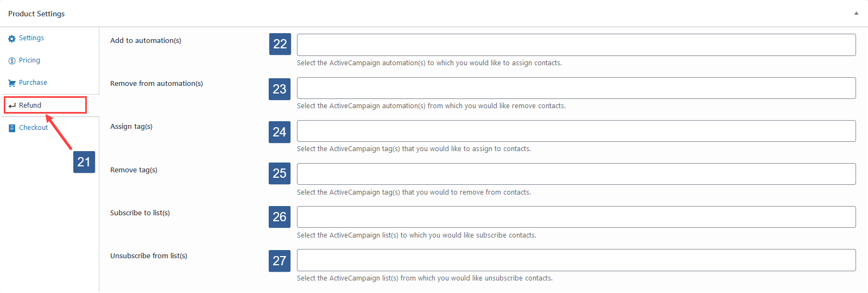Image resolution: width=868 pixels, height=293 pixels.
Task: Click the help text about unsubscribing contacts from lists
Action: [x=425, y=278]
